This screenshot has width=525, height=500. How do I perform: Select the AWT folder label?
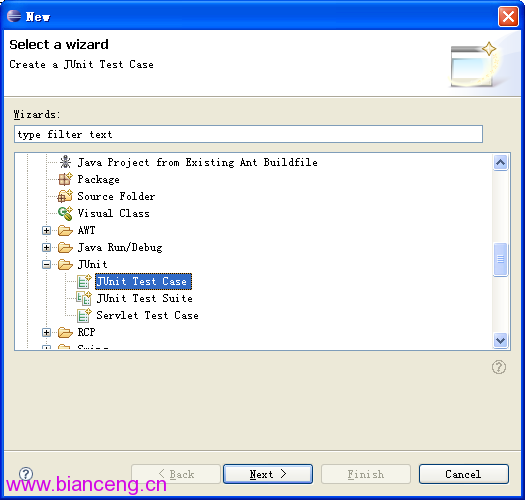coord(86,230)
